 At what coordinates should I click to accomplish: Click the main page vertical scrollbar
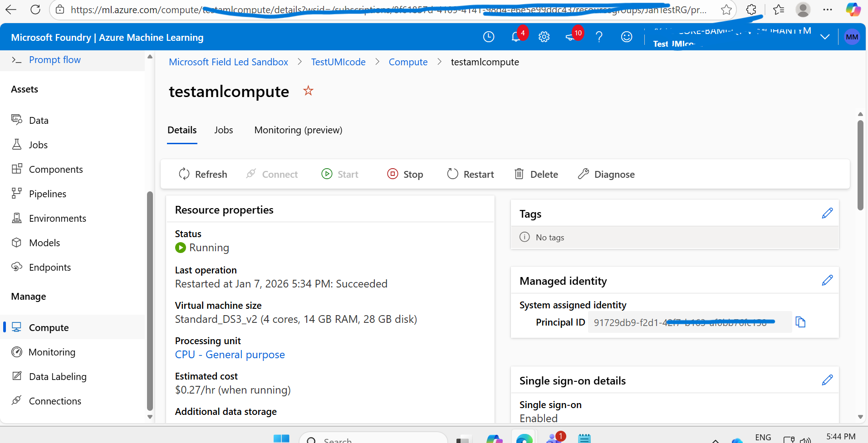pos(860,165)
